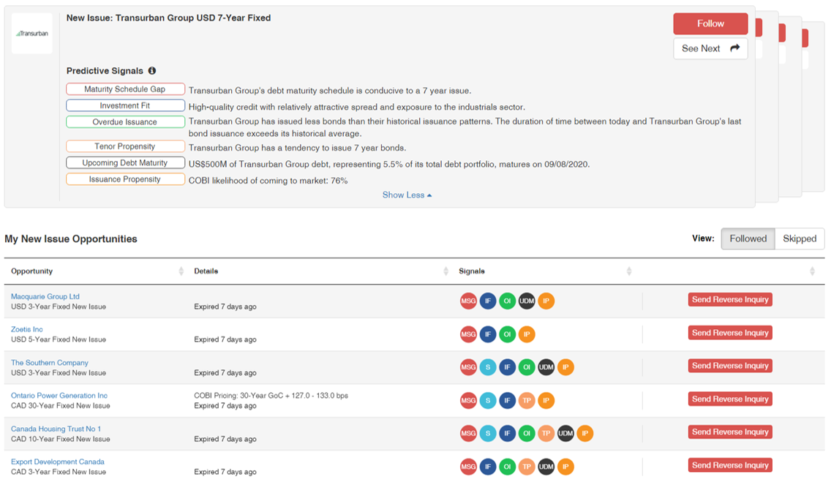Click S signal icon in Canada Housing Trust row
The height and width of the screenshot is (504, 831).
pos(488,434)
